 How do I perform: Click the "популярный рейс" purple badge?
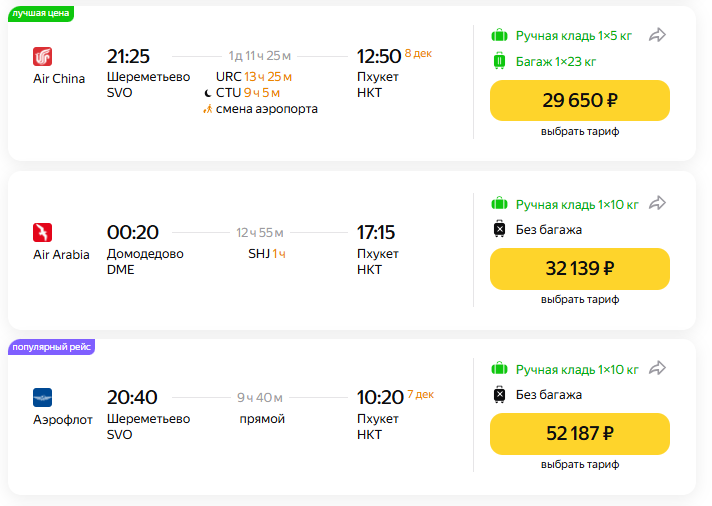point(51,346)
